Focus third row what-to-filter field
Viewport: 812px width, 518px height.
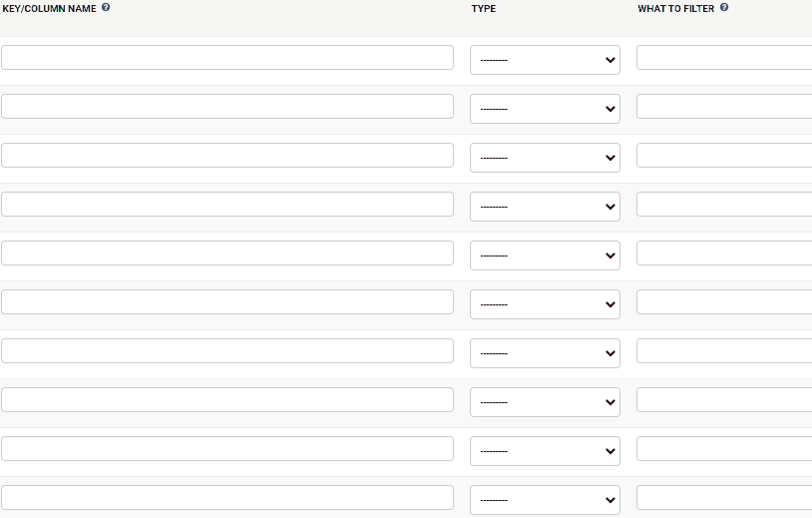coord(724,156)
